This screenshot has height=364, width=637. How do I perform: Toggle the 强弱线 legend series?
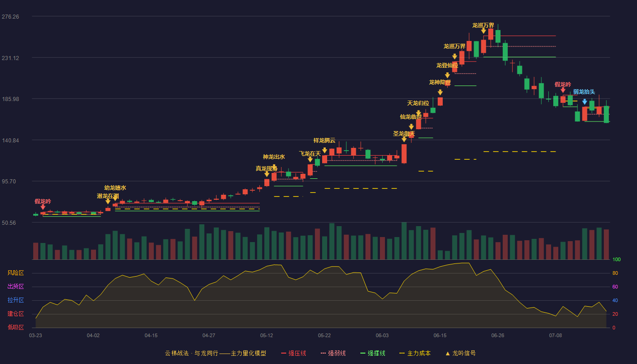pos(333,353)
